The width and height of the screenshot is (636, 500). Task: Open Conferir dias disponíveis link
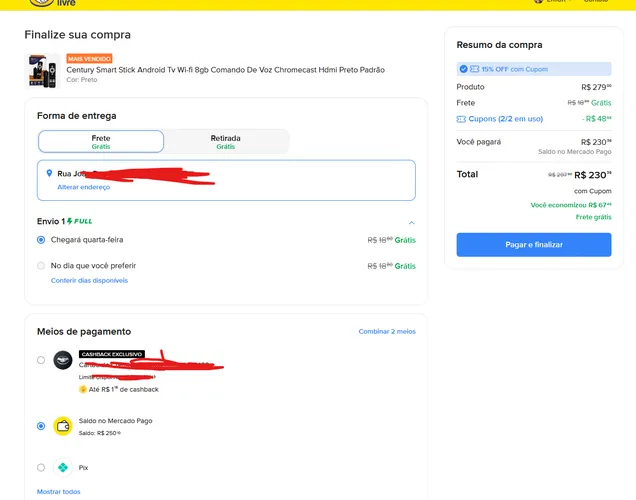[89, 280]
